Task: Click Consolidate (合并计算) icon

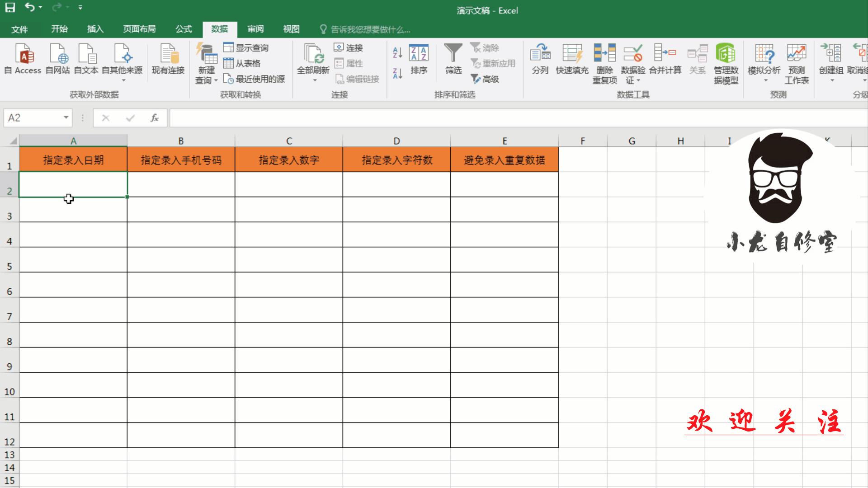Action: click(665, 53)
